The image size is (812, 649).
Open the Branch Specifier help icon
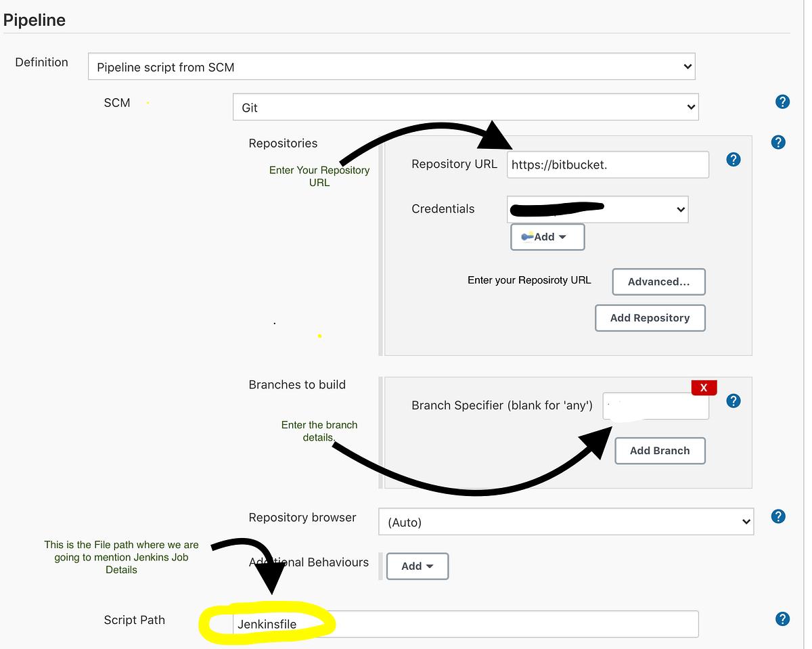coord(734,401)
